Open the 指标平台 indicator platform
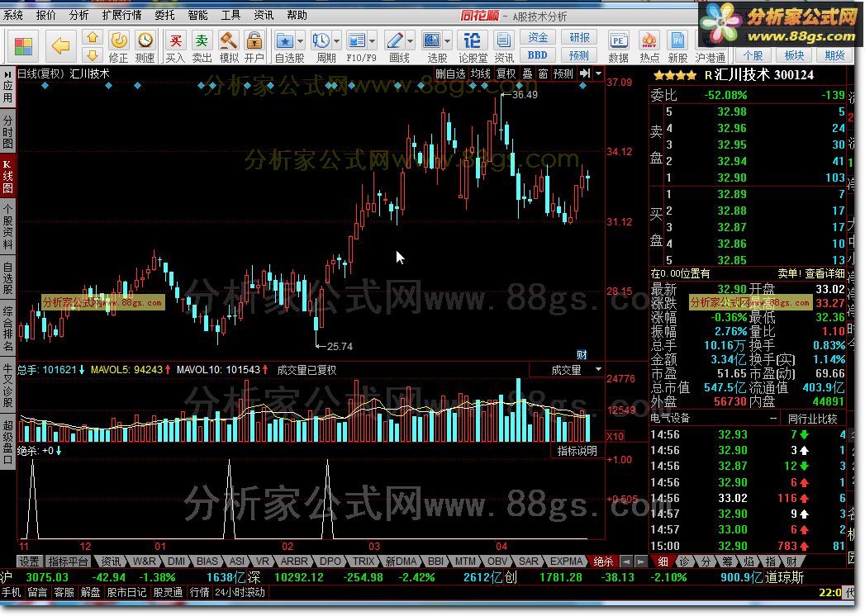Viewport: 865px width, 616px height. coord(68,562)
